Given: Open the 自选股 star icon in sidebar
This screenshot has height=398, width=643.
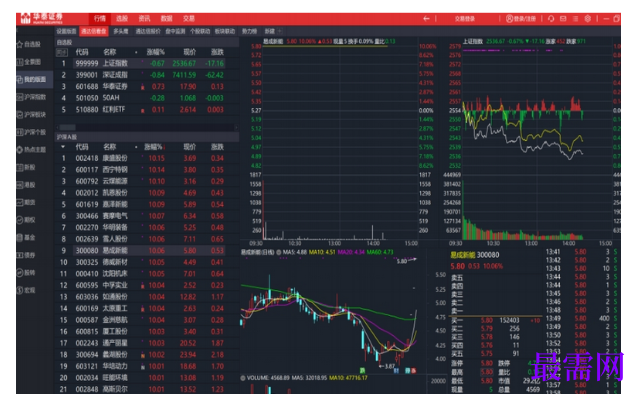Looking at the screenshot, I should point(19,44).
